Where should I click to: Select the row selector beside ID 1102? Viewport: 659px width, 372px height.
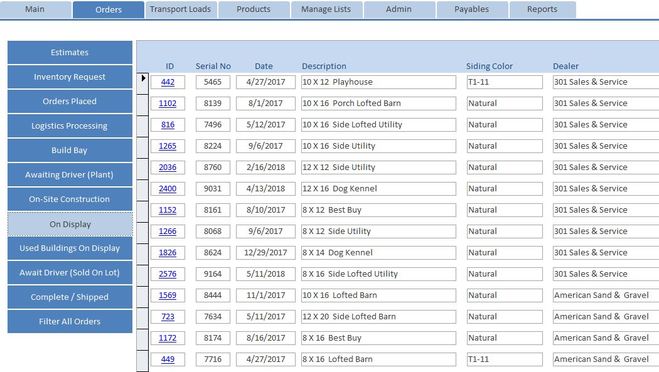point(143,104)
